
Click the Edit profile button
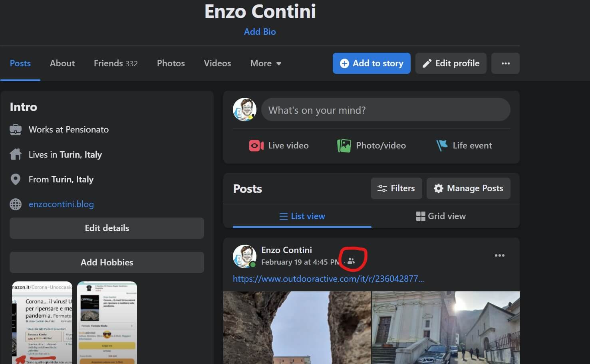[x=451, y=63]
